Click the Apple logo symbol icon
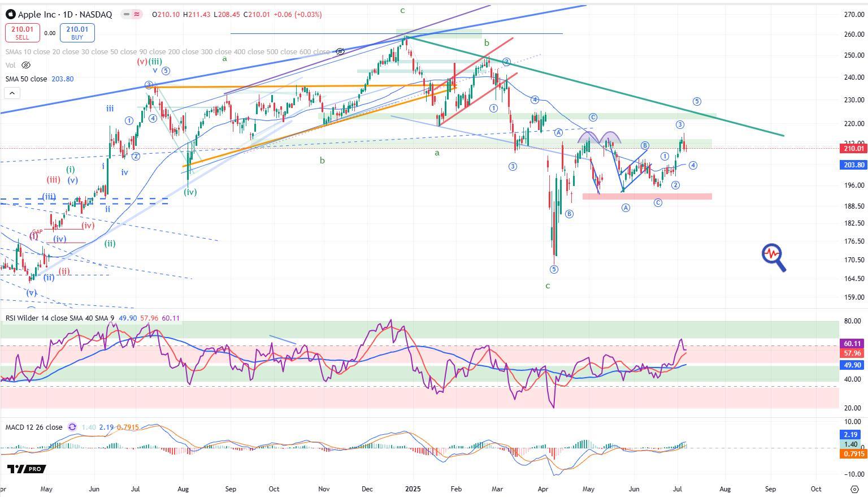Screen dimensions: 868x497 10,14
